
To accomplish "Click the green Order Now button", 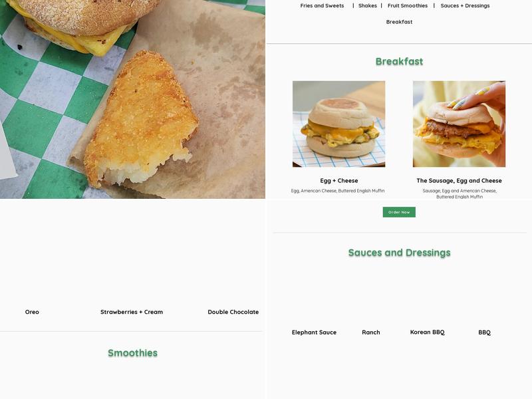I will [x=399, y=212].
